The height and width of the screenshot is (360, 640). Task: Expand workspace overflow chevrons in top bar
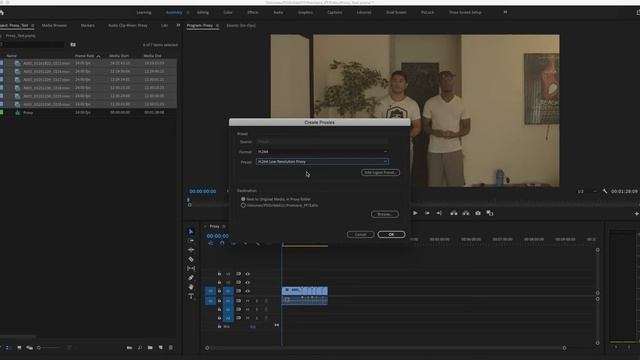click(505, 12)
